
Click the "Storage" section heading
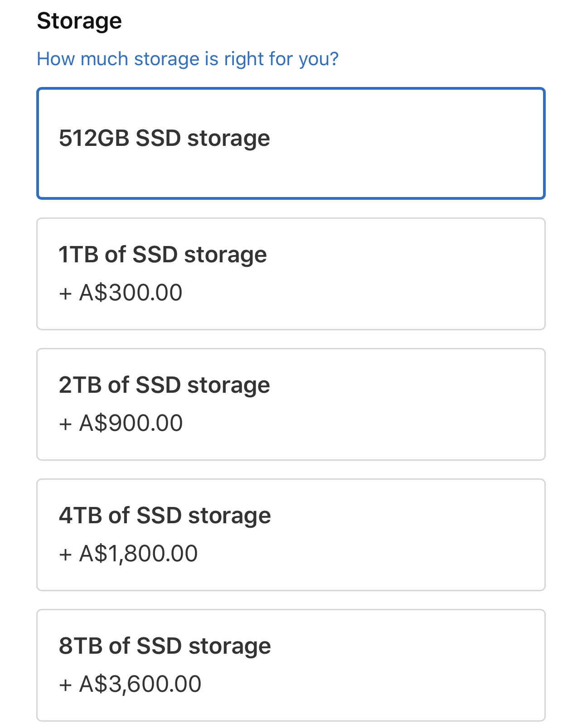[x=79, y=21]
